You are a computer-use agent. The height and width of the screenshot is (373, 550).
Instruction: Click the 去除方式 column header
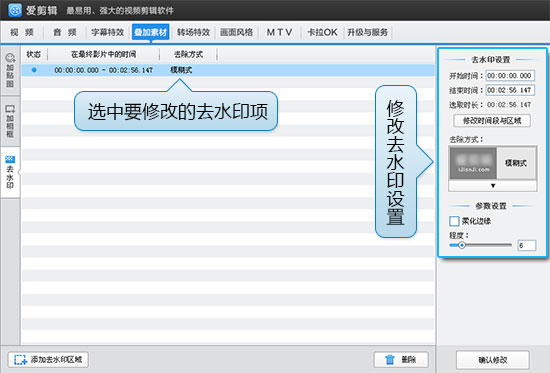point(188,54)
